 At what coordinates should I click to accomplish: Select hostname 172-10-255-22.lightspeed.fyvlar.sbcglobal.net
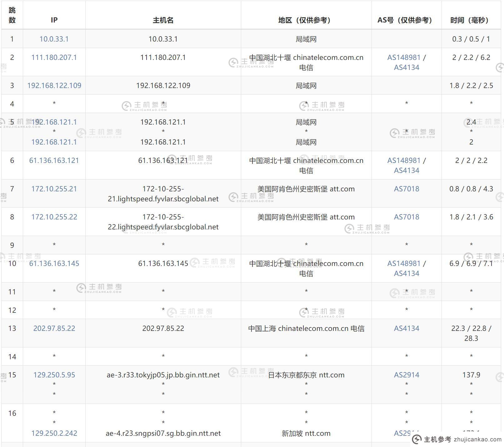coord(163,222)
